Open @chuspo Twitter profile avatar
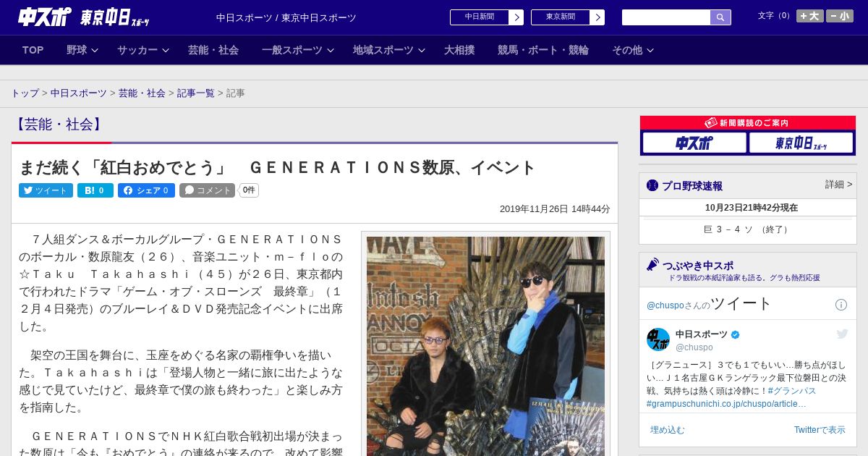Viewport: 868px width, 456px height. [658, 339]
